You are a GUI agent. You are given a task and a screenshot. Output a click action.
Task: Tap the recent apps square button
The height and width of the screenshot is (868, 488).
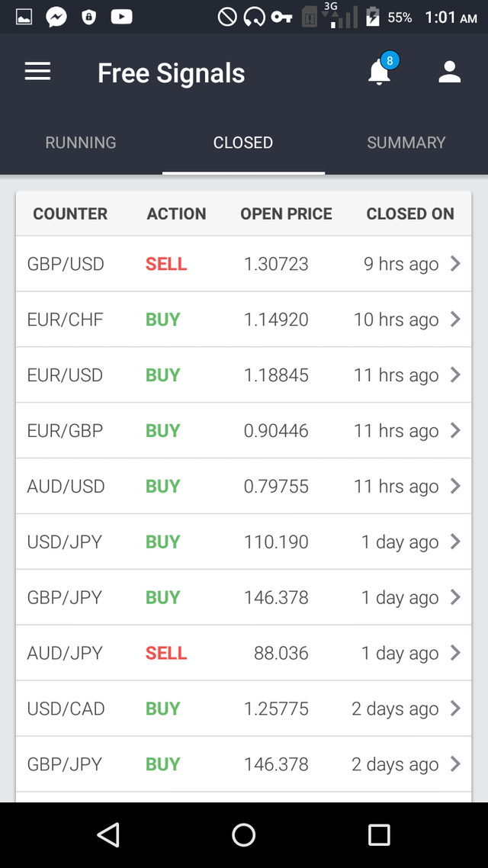379,834
